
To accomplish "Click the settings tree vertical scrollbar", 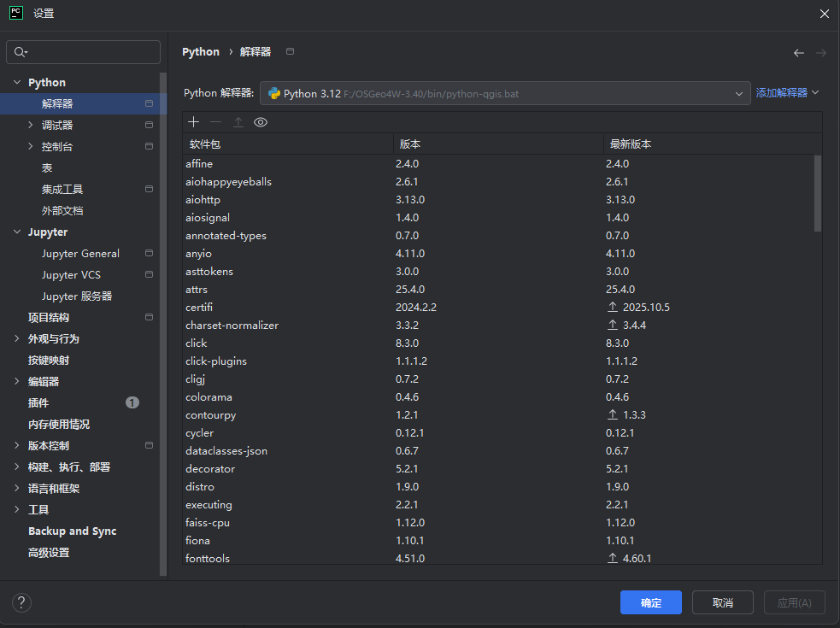I will (x=163, y=325).
